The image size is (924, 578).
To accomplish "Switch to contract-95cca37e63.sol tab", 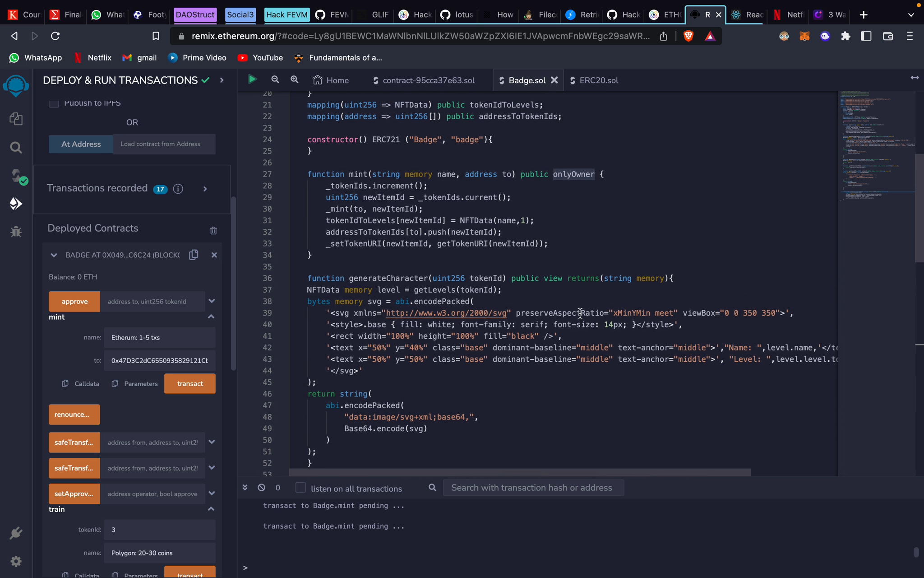I will (424, 80).
